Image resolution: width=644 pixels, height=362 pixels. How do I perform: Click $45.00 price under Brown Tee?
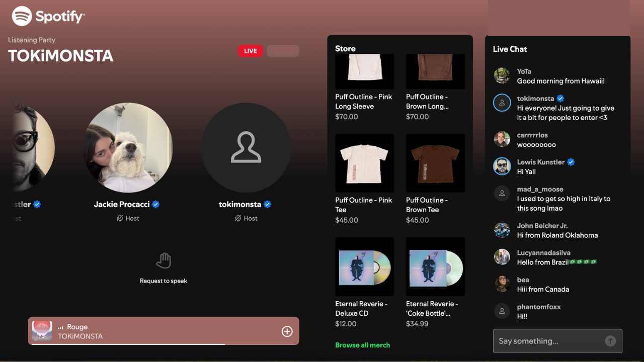(418, 220)
